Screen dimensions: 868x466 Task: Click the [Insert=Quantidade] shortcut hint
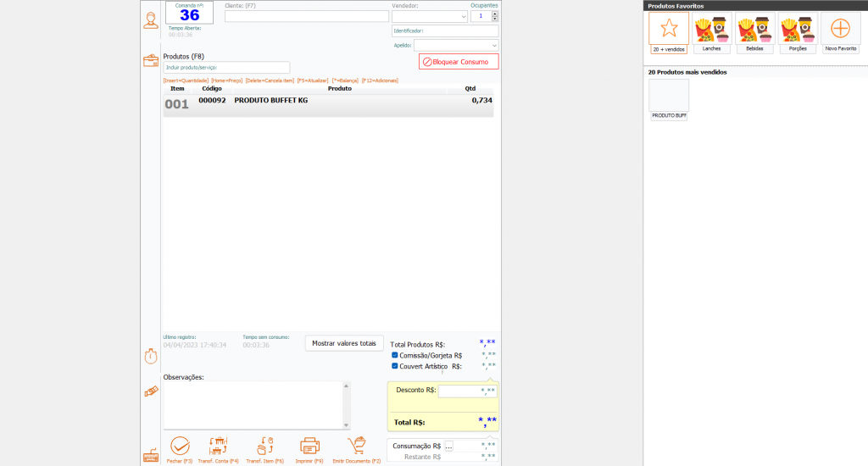(186, 80)
